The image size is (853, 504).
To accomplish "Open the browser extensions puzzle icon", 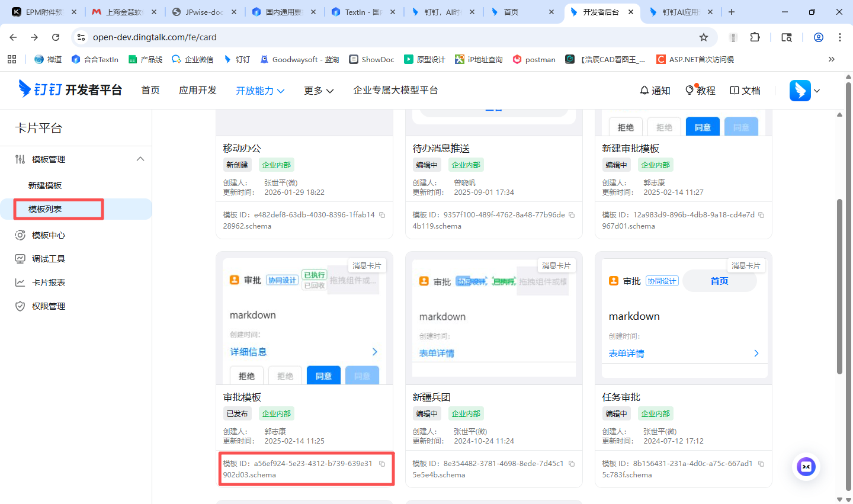I will pyautogui.click(x=755, y=37).
